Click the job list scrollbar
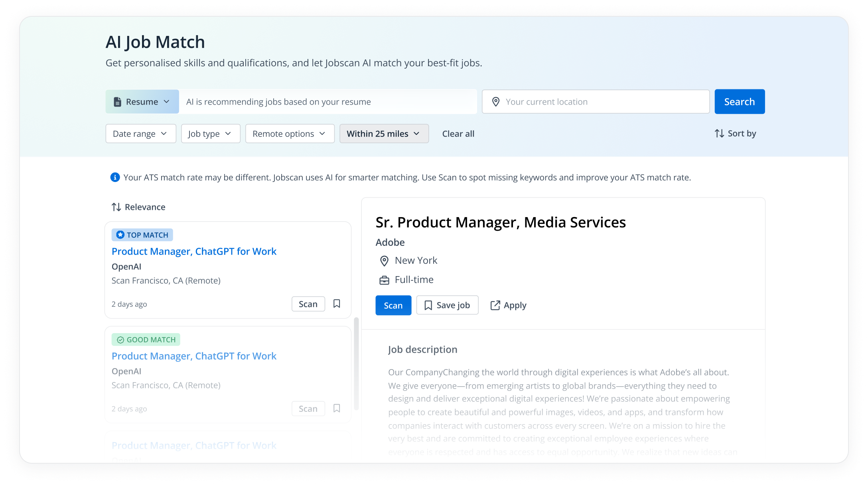 (x=356, y=364)
